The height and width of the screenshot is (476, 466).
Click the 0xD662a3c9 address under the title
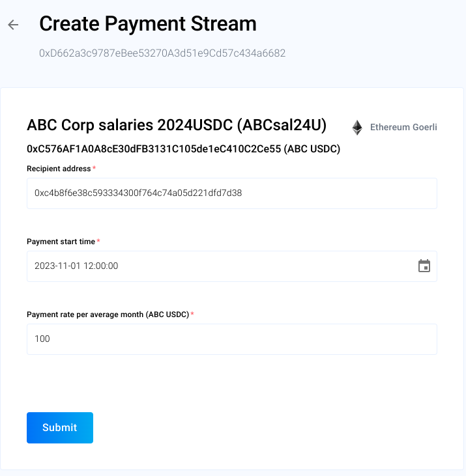pyautogui.click(x=162, y=53)
